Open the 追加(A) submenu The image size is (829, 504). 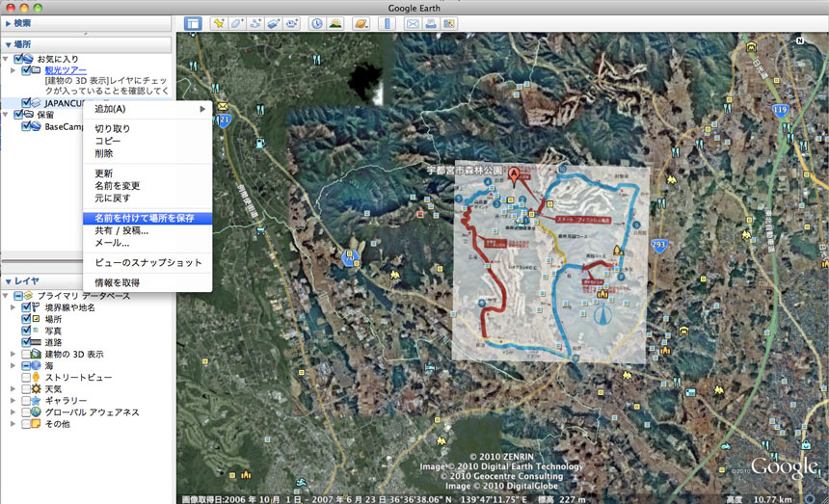point(147,109)
